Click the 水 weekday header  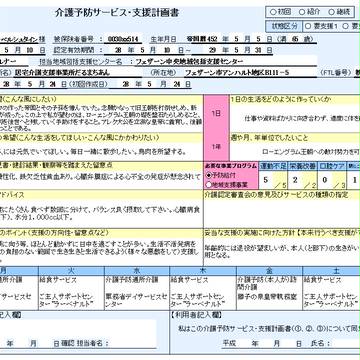coord(137,270)
